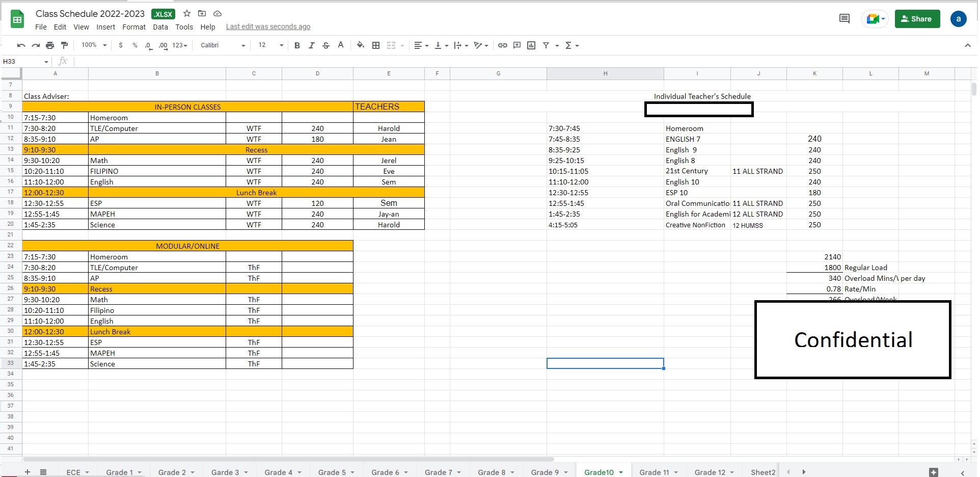Undo the last action
This screenshot has width=980, height=477.
click(x=21, y=45)
